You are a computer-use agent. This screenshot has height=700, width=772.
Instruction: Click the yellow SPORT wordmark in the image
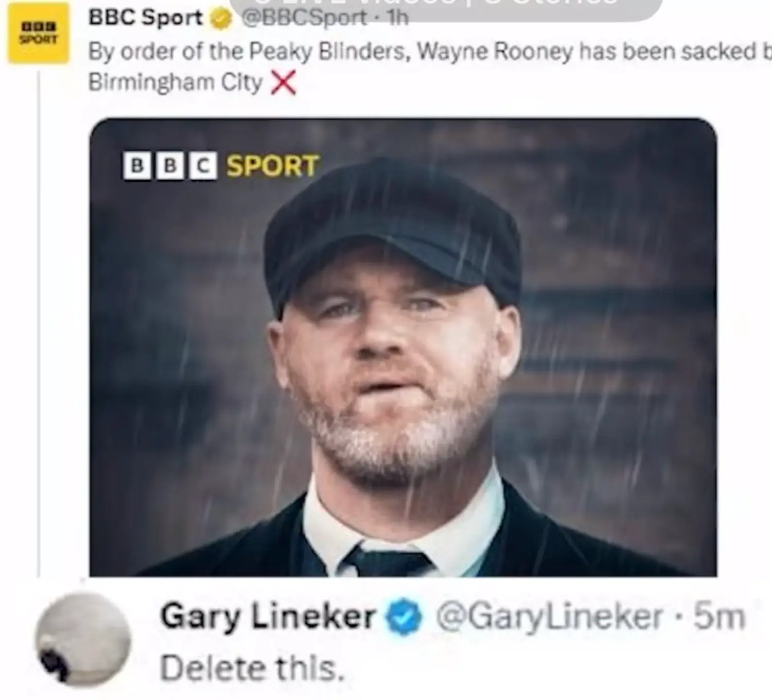coord(273,166)
